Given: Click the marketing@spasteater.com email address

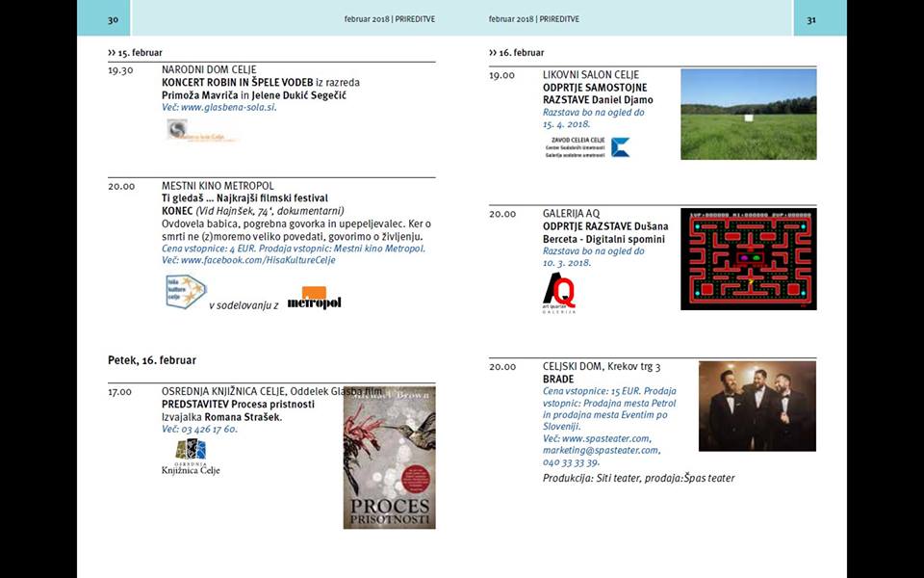Looking at the screenshot, I should click(601, 450).
